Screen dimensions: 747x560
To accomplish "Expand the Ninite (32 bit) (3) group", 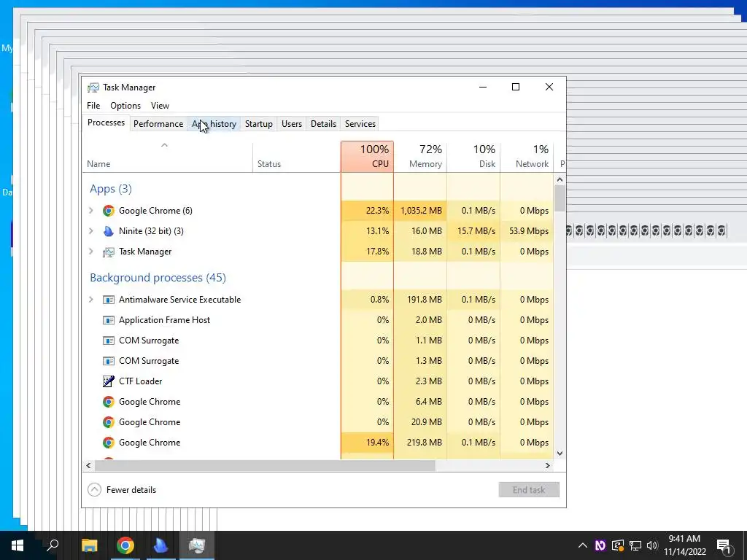I will pos(91,231).
